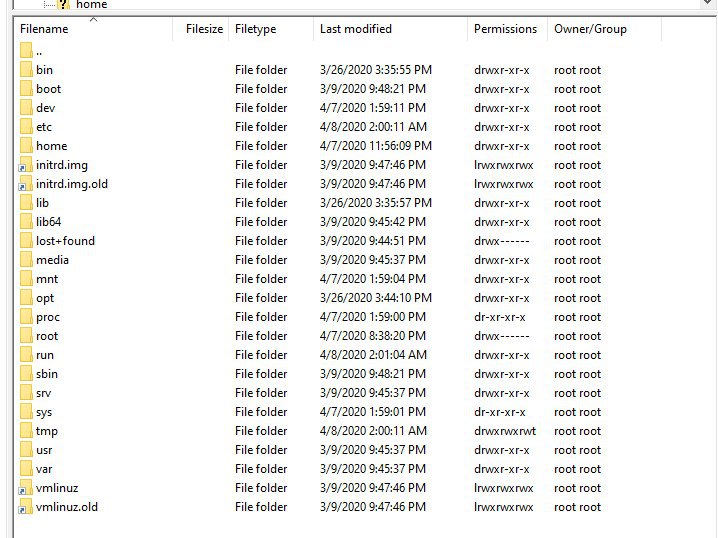Screen dimensions: 718x538
Task: Click 'root root' owner of bin row
Action: pos(577,70)
